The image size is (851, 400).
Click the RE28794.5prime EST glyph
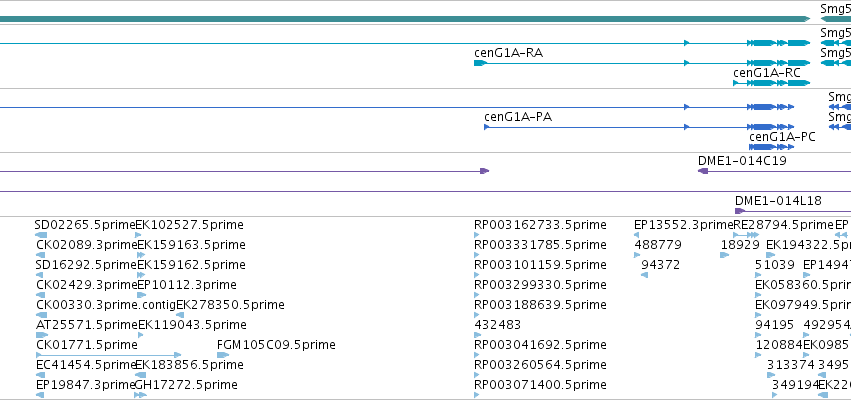pos(746,235)
